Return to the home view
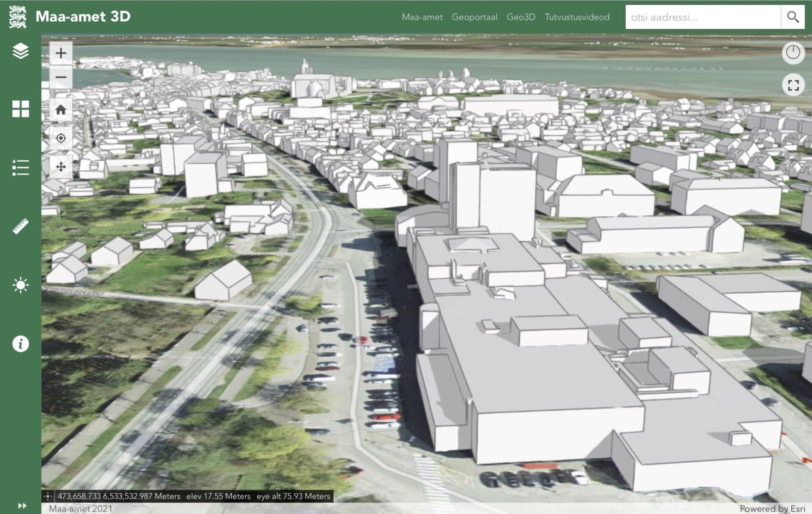The height and width of the screenshot is (514, 812). pyautogui.click(x=61, y=110)
